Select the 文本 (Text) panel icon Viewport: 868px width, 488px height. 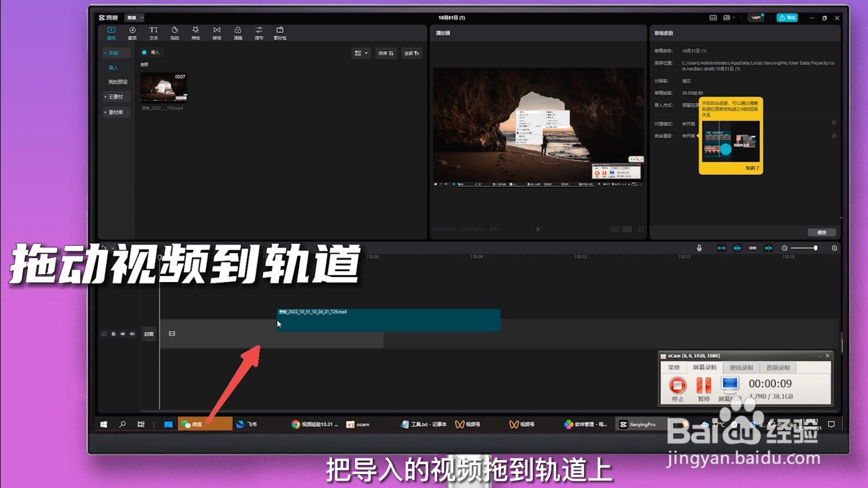tap(154, 33)
